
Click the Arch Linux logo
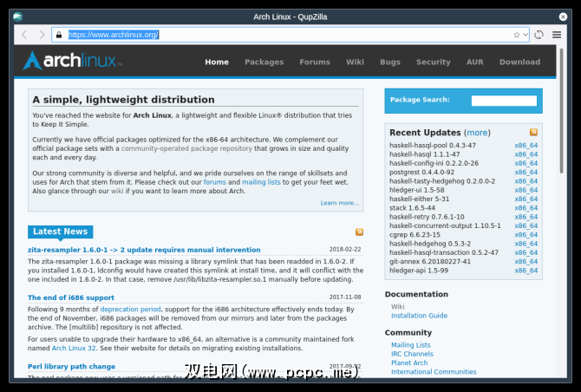pyautogui.click(x=72, y=60)
